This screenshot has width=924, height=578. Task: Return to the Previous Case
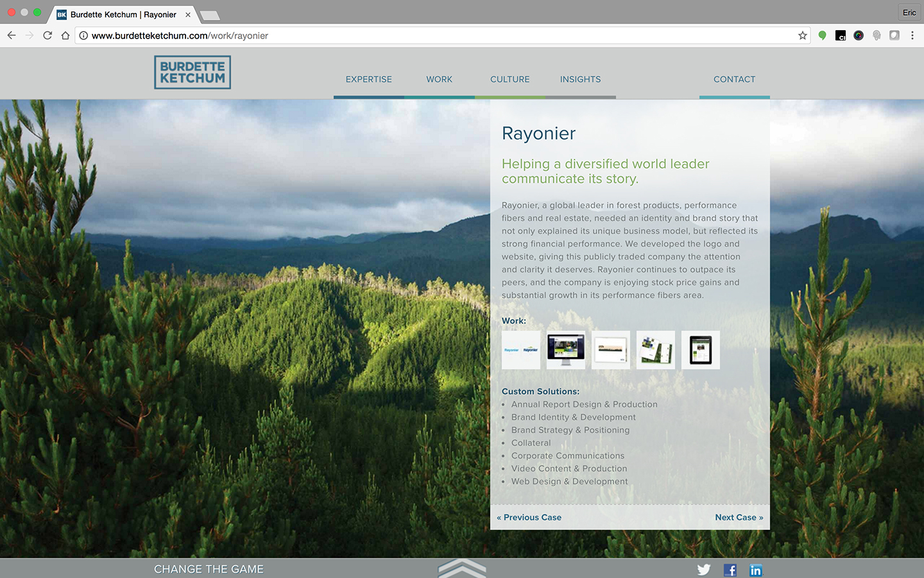[529, 517]
